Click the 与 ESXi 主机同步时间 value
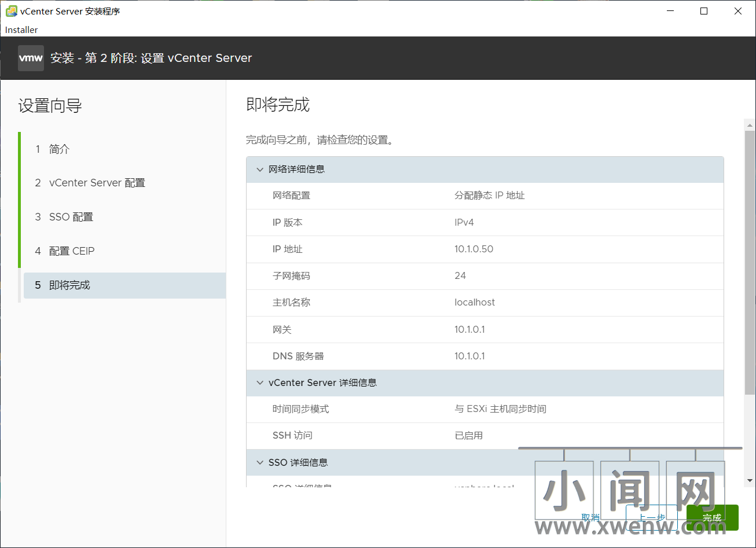Image resolution: width=756 pixels, height=548 pixels. pos(500,409)
